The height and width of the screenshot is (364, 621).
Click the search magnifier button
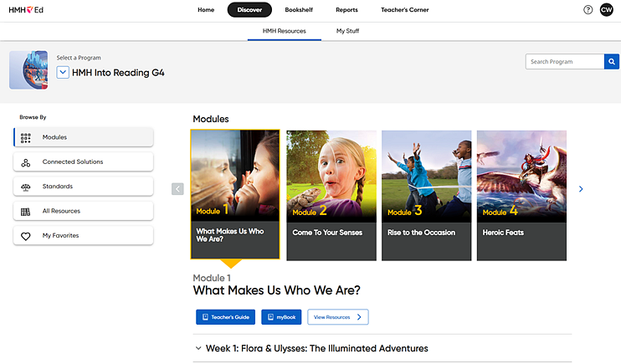pos(612,61)
